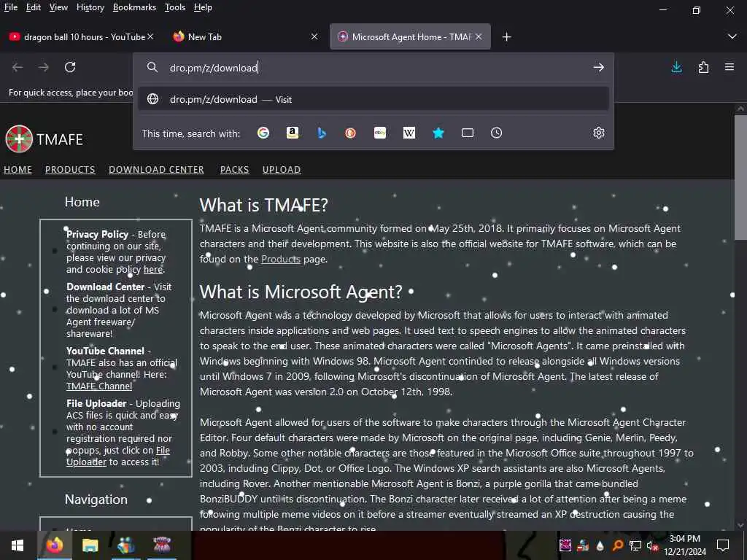This screenshot has height=560, width=747.
Task: Click the Go arrow in the address bar
Action: tap(599, 68)
